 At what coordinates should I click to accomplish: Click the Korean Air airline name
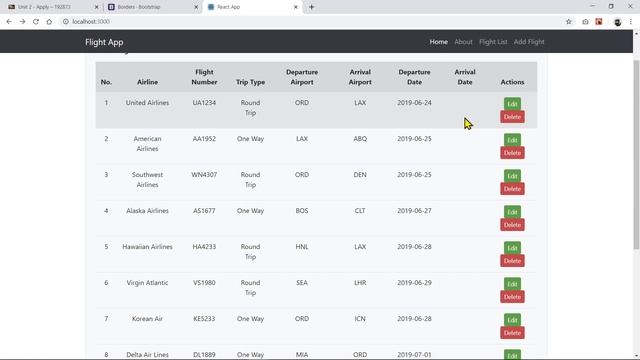[147, 318]
